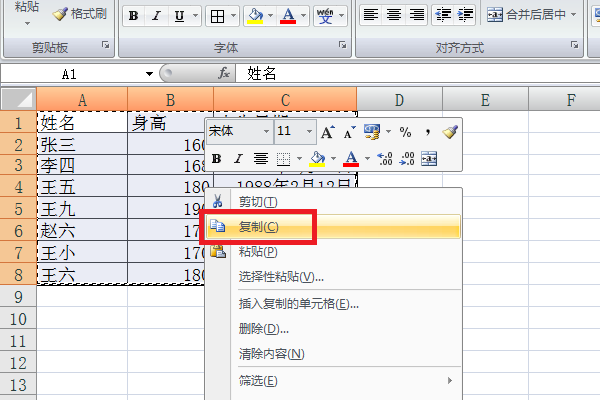Image resolution: width=600 pixels, height=400 pixels.
Task: Center text horizontally in ribbon
Action: (x=394, y=15)
